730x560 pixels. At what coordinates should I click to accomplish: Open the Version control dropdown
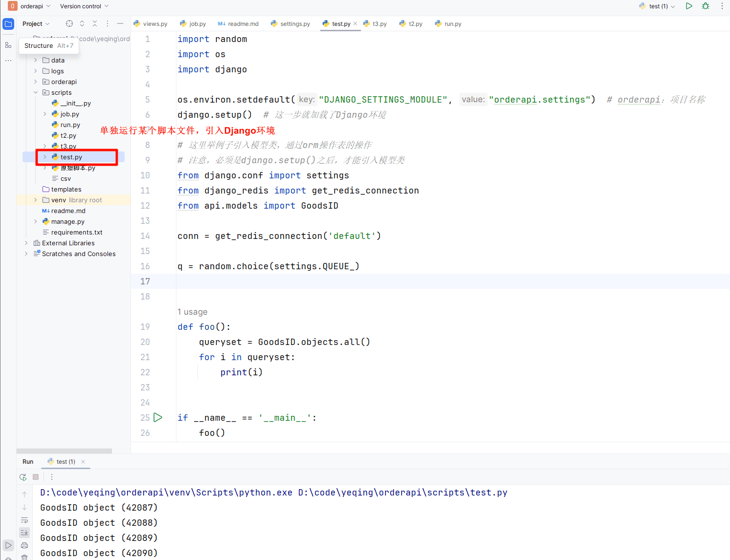[x=84, y=6]
